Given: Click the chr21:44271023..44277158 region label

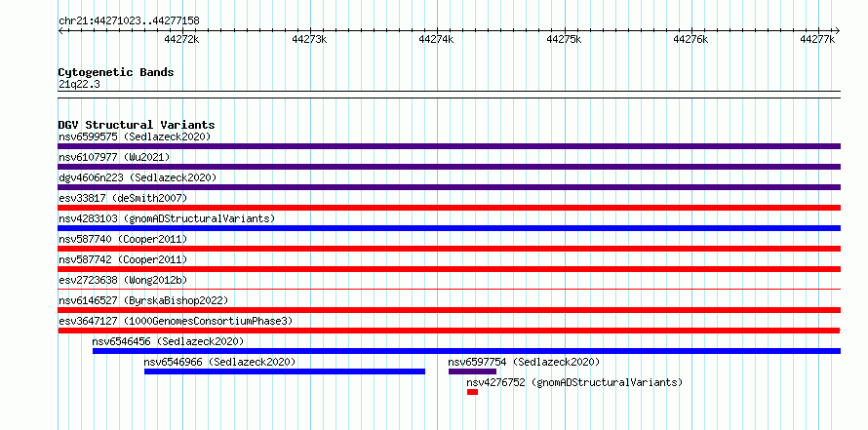Looking at the screenshot, I should 129,21.
